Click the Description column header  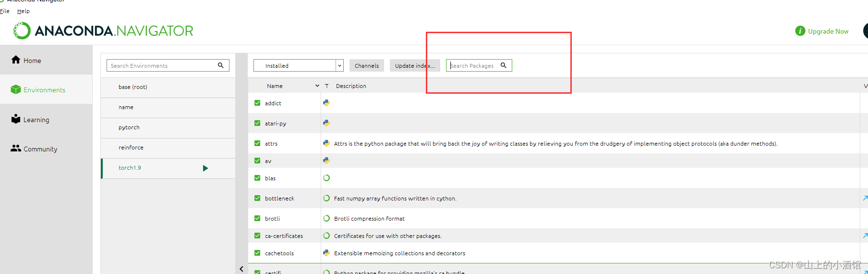351,86
